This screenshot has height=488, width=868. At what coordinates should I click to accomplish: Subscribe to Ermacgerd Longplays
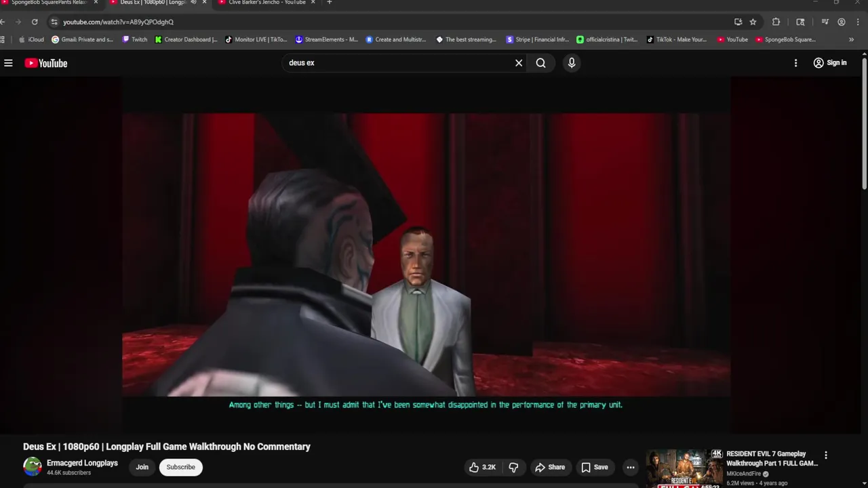coord(181,467)
